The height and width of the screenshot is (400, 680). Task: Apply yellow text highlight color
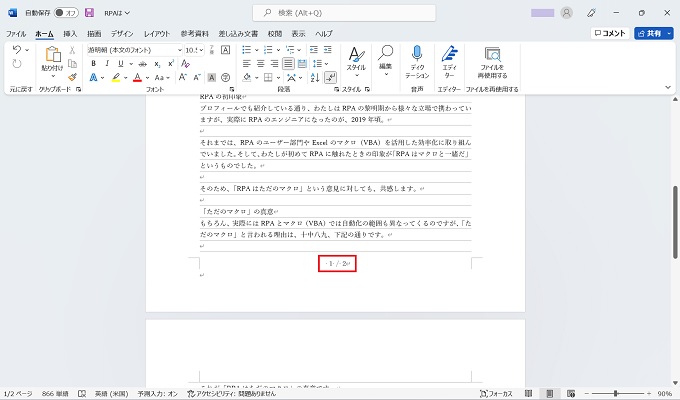pos(116,78)
